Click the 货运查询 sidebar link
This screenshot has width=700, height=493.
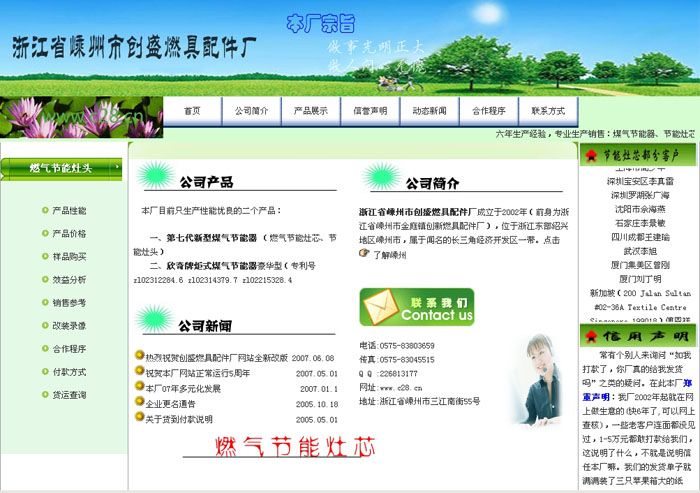point(69,395)
